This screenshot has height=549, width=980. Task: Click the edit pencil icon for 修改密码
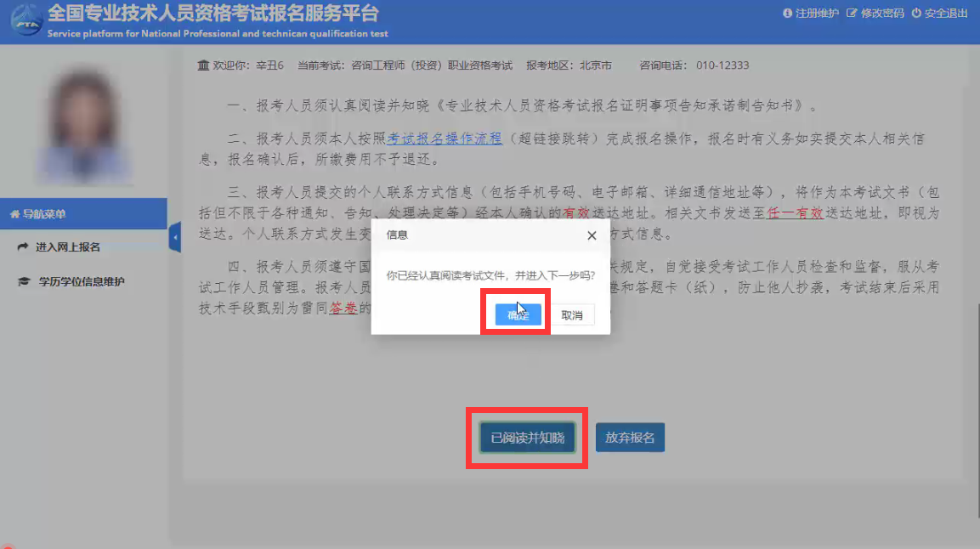tap(852, 14)
